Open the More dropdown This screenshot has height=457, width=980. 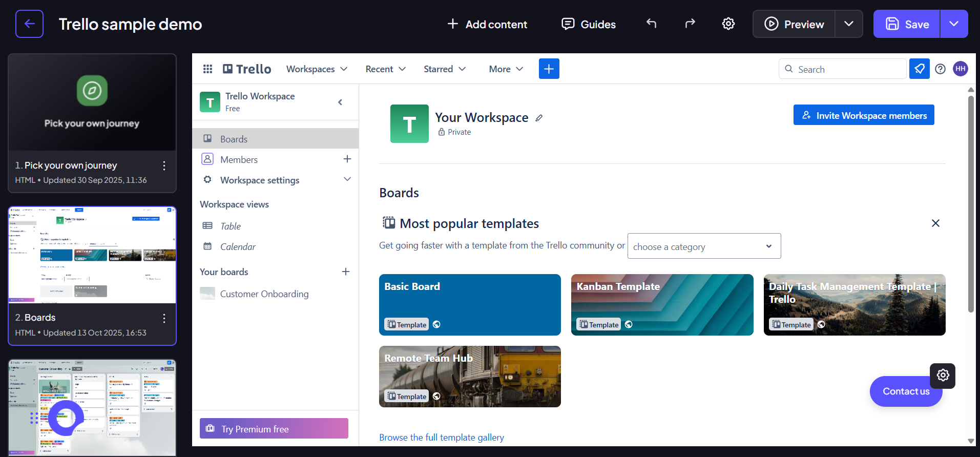[x=506, y=69]
